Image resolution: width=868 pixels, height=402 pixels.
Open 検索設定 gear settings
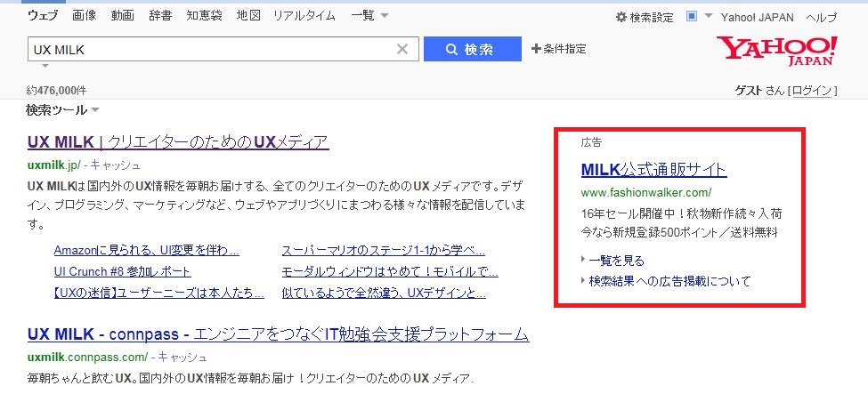click(x=645, y=17)
